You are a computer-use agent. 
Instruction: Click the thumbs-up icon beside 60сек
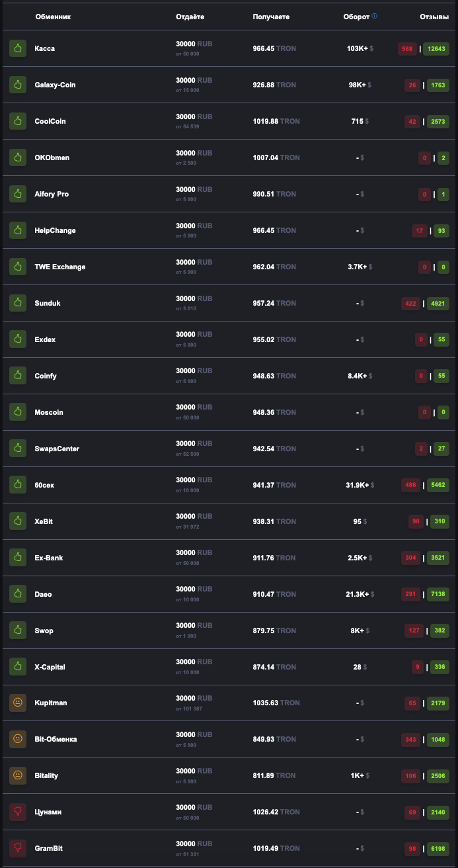(x=18, y=485)
